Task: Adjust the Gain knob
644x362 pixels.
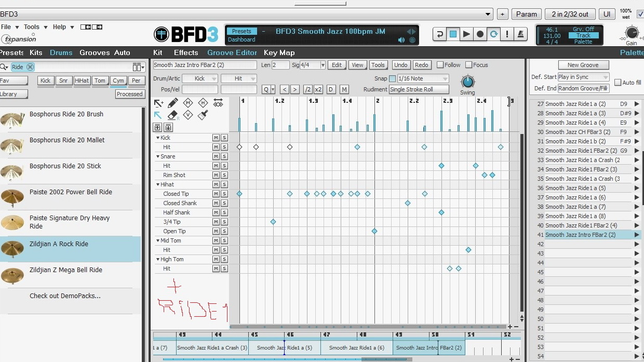Action: (631, 33)
